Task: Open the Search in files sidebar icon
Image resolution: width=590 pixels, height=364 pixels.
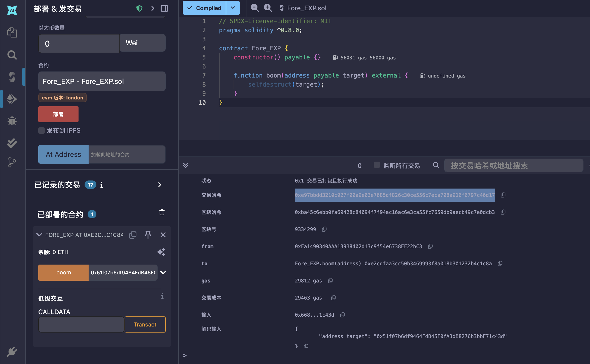Action: click(12, 55)
